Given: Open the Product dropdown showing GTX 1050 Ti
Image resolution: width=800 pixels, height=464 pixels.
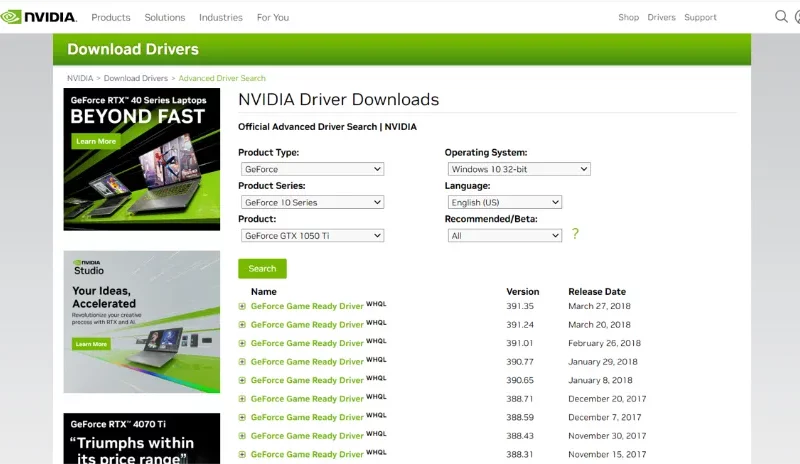Looking at the screenshot, I should (312, 235).
